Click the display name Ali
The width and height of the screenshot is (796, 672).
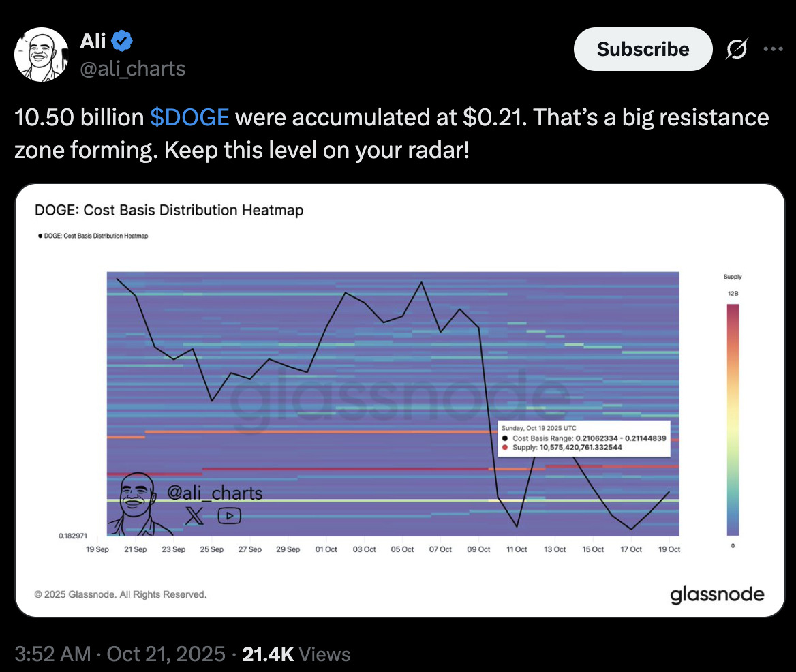click(x=93, y=42)
